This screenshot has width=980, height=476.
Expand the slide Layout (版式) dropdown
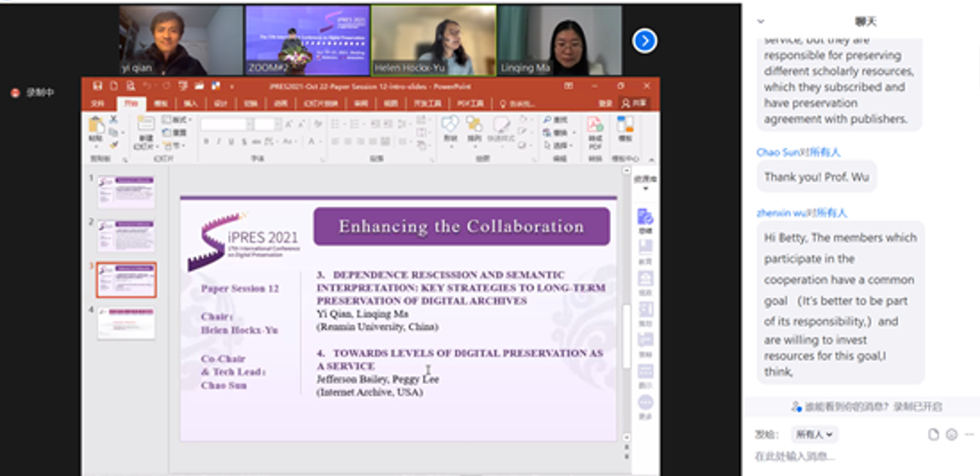(177, 120)
